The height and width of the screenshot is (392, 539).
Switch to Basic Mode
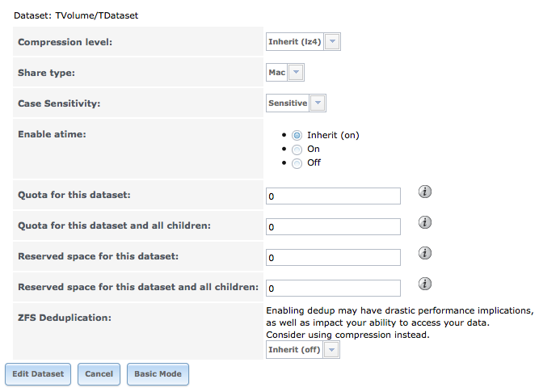158,374
